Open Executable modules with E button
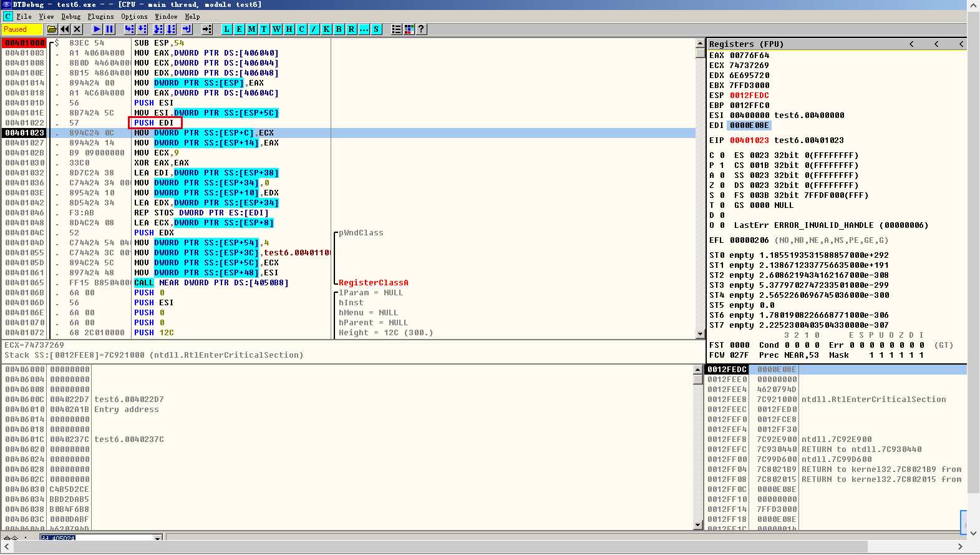Viewport: 980px width, 555px height. point(239,29)
